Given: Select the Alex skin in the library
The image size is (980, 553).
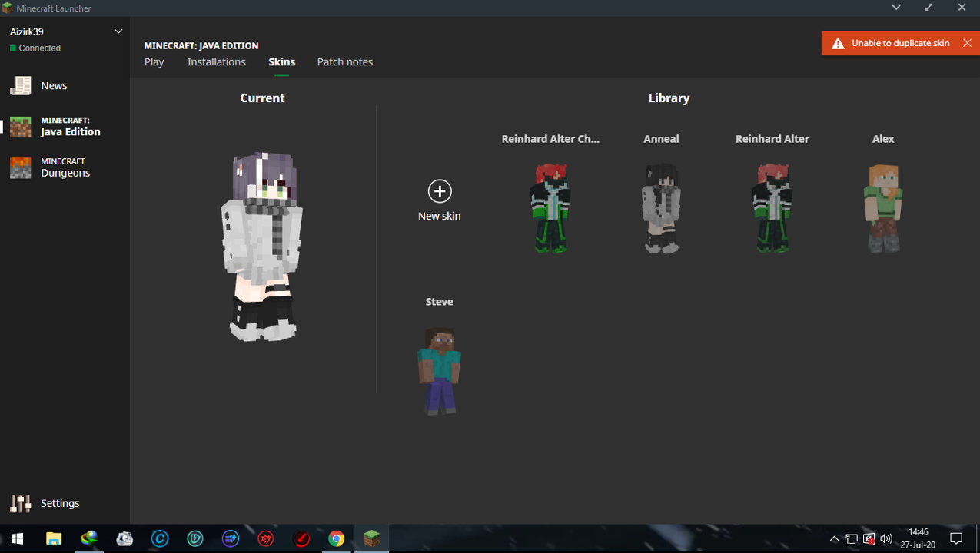Looking at the screenshot, I should point(883,207).
